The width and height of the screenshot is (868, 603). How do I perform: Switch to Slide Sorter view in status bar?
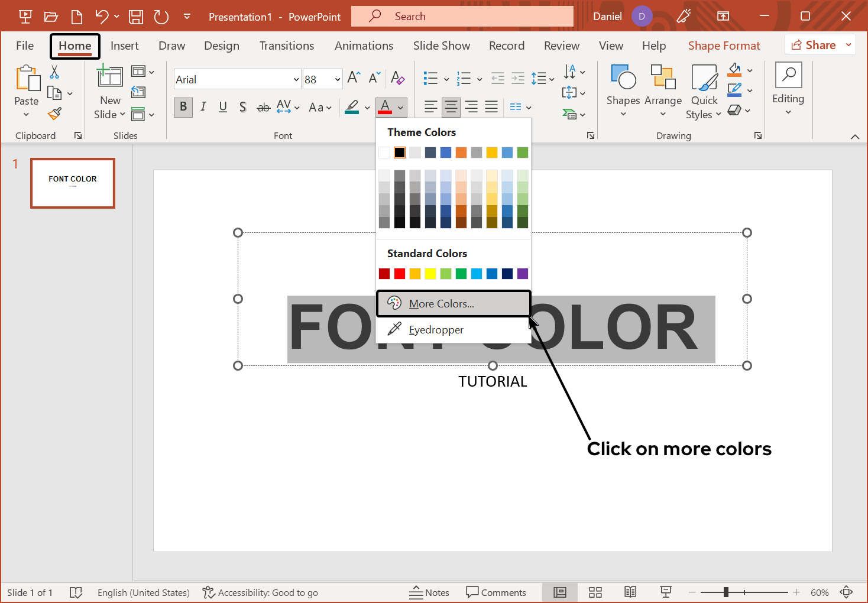tap(595, 592)
